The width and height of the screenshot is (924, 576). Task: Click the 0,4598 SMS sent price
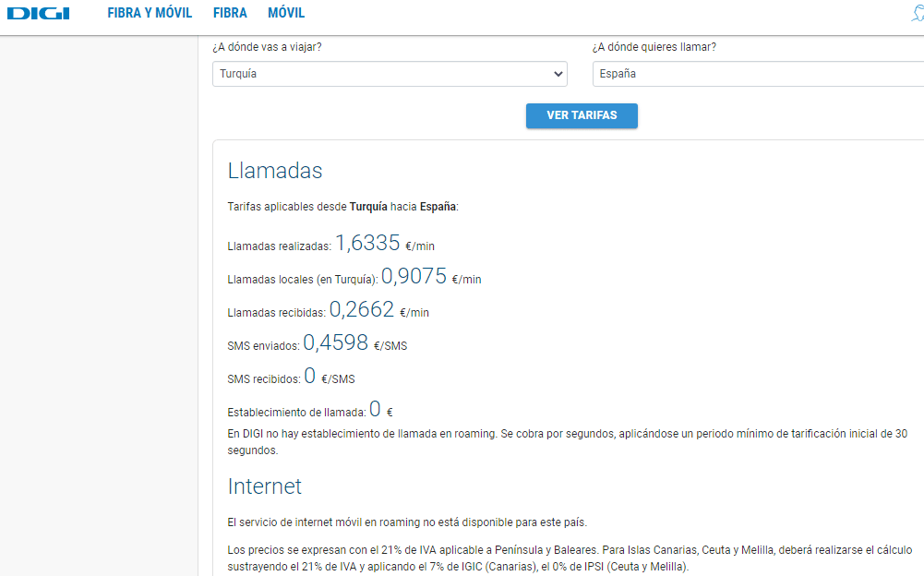[336, 343]
